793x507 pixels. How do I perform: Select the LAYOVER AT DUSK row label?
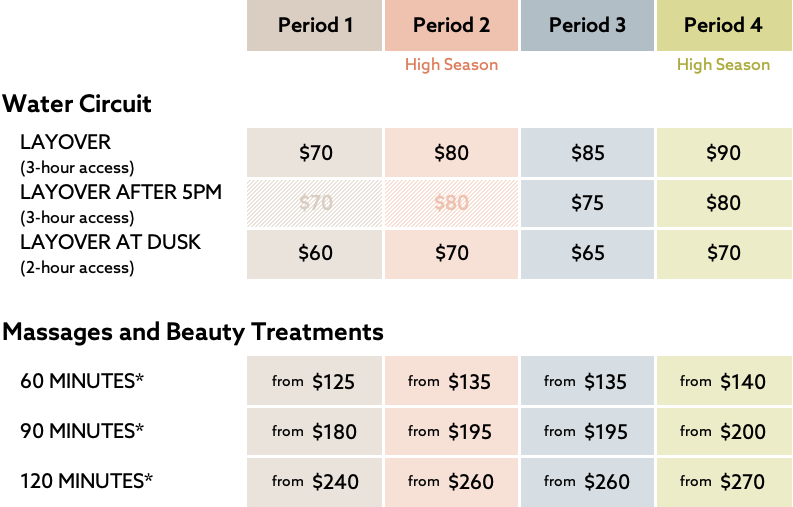pyautogui.click(x=110, y=242)
